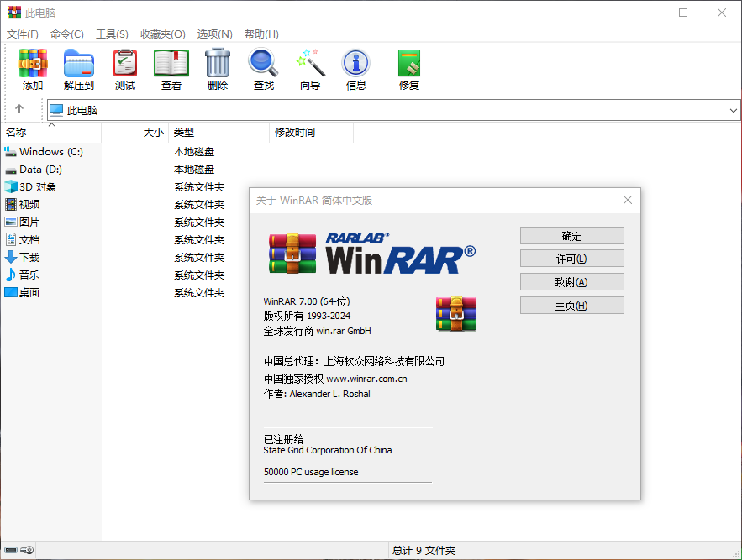Open the Info (信息) toolbar icon
The image size is (742, 560).
click(x=355, y=63)
